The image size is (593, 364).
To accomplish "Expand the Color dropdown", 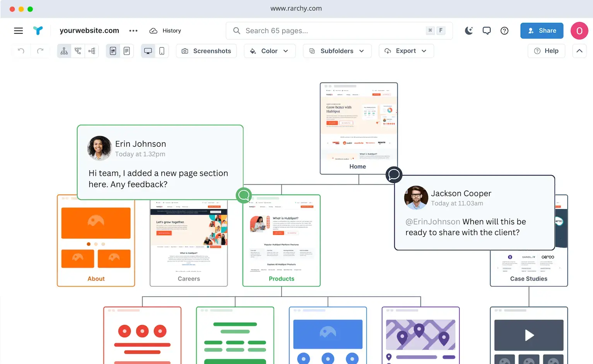I will [x=270, y=51].
